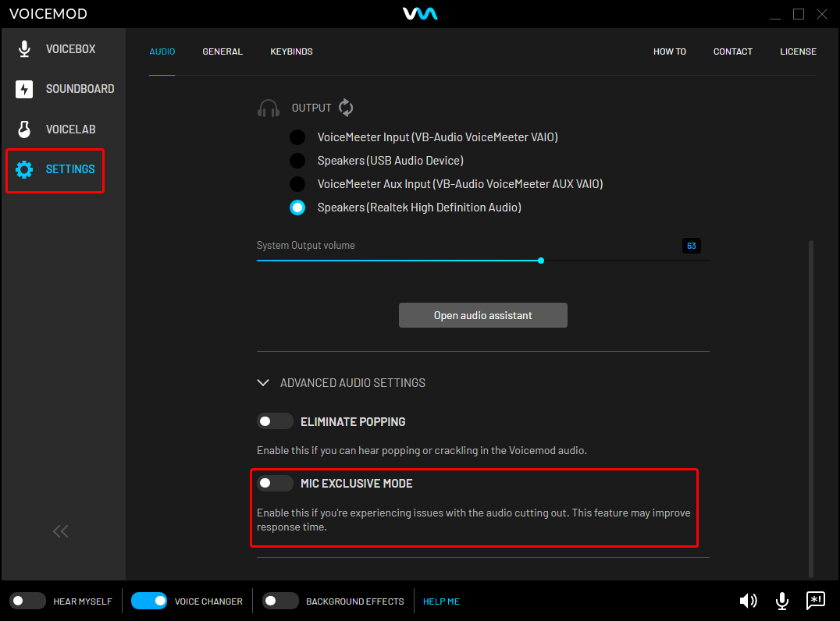This screenshot has height=621, width=840.
Task: Open the How To page
Action: [670, 51]
